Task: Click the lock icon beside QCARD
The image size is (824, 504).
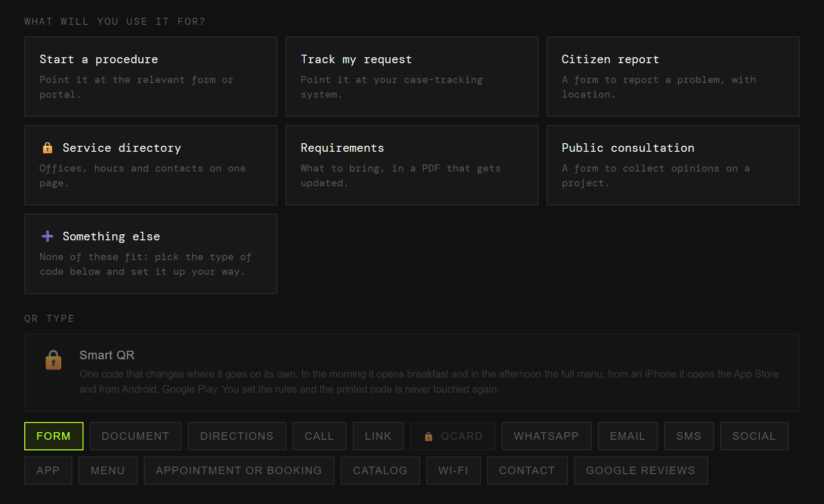Action: 429,436
